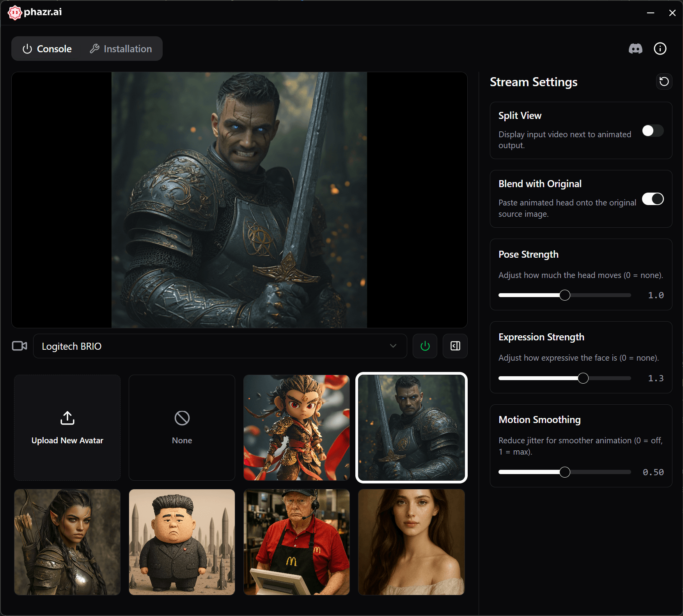This screenshot has height=616, width=683.
Task: Select the Console tab
Action: tap(47, 49)
